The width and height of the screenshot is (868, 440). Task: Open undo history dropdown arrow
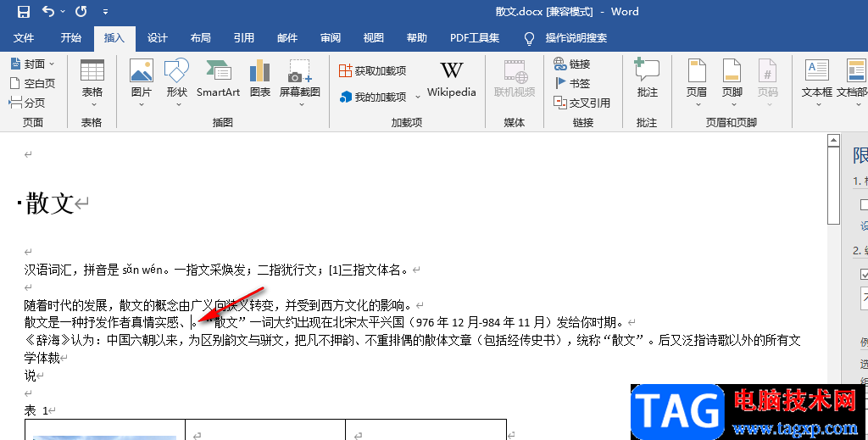tap(63, 11)
